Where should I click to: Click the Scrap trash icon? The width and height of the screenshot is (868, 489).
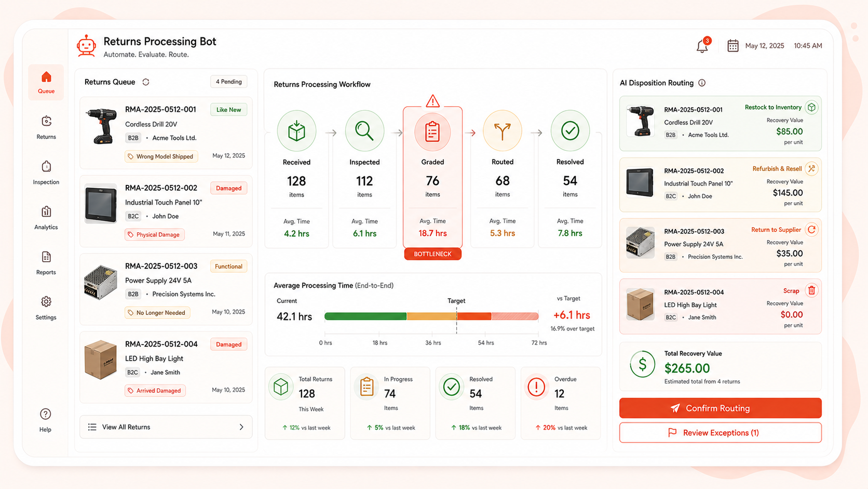[811, 290]
